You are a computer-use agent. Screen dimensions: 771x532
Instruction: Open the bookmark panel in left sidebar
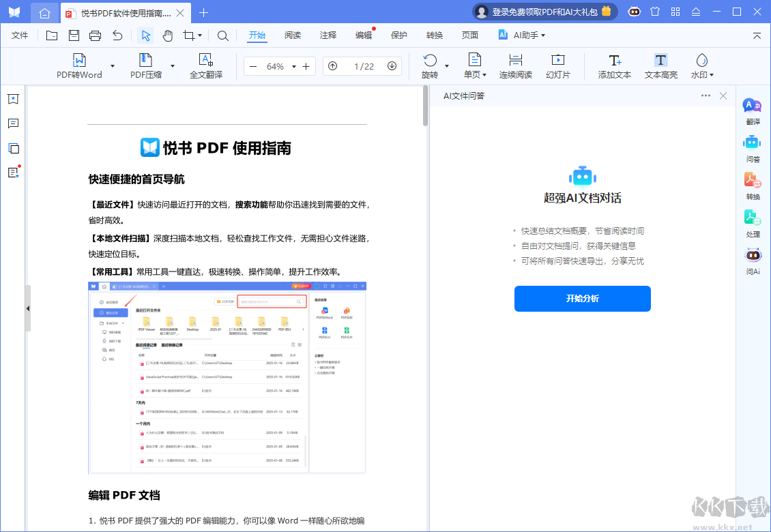coord(13,99)
